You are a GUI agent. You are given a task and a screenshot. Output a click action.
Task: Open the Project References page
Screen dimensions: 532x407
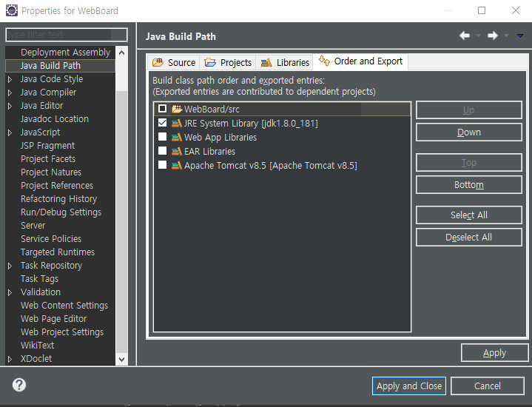[x=57, y=185]
